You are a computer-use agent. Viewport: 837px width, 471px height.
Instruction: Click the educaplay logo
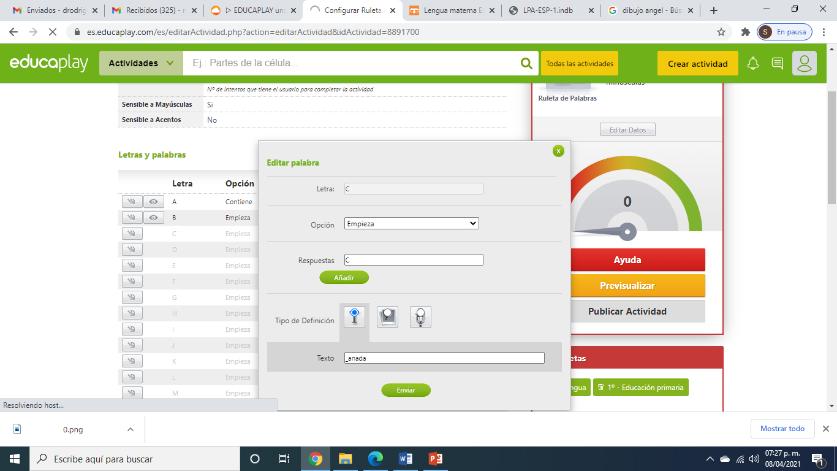pyautogui.click(x=49, y=63)
